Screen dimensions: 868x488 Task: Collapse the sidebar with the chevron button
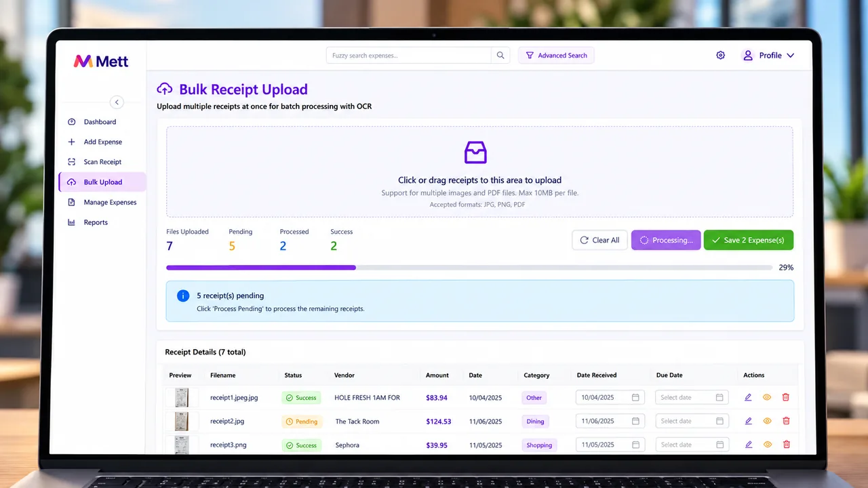coord(117,102)
